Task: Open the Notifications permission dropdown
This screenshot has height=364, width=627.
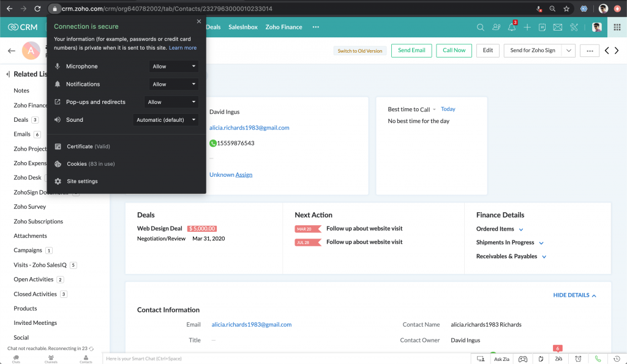Action: coord(174,84)
